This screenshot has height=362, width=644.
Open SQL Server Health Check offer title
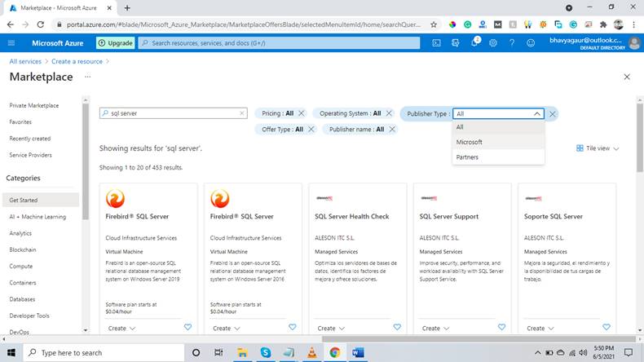[352, 217]
